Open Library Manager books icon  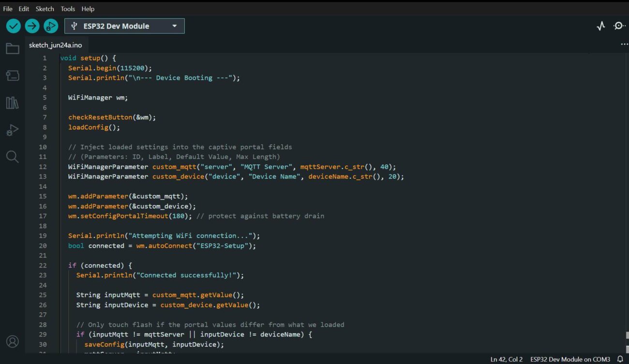click(13, 102)
